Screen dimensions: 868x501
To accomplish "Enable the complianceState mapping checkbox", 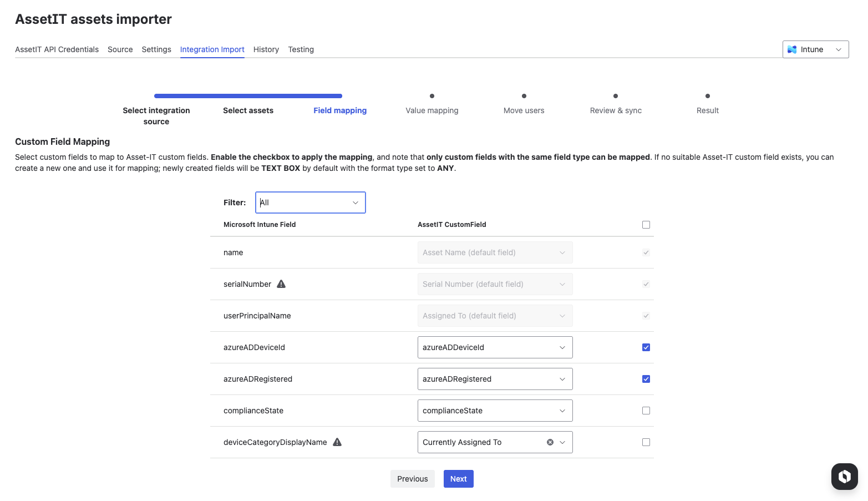I will (x=646, y=411).
